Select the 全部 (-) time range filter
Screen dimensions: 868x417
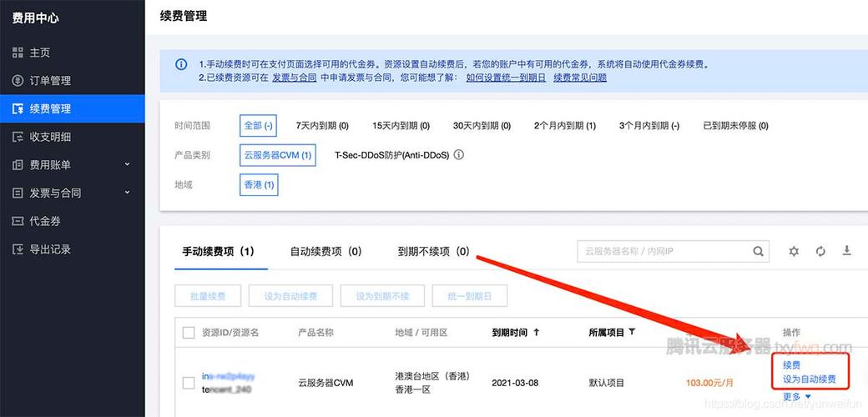258,126
